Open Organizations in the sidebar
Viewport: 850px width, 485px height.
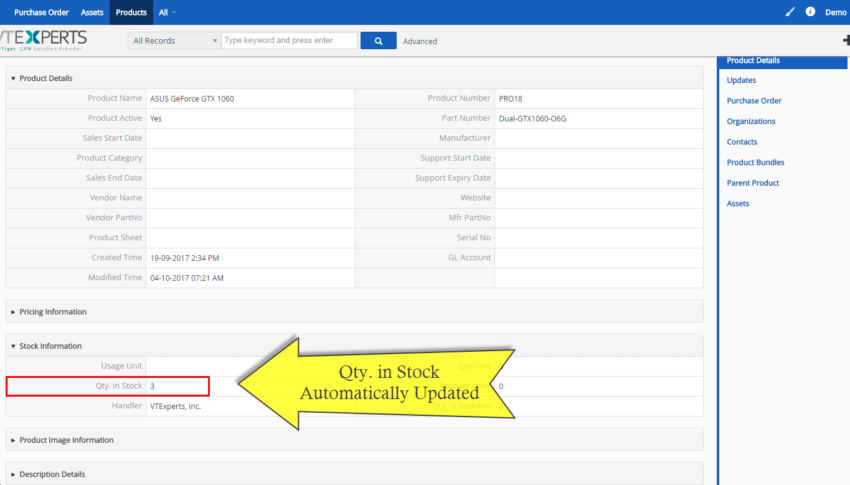pos(751,121)
